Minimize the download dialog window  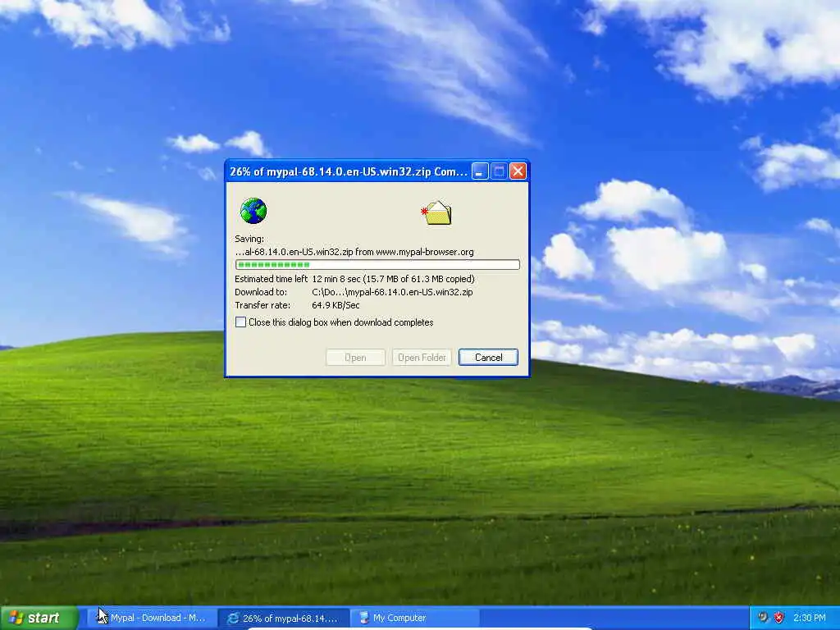pos(480,171)
